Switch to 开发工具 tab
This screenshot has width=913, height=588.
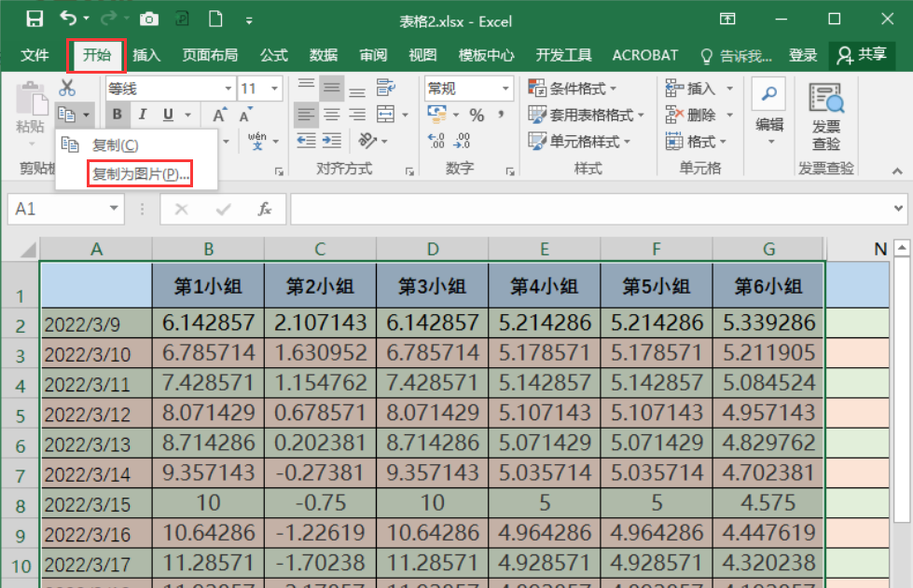point(563,55)
